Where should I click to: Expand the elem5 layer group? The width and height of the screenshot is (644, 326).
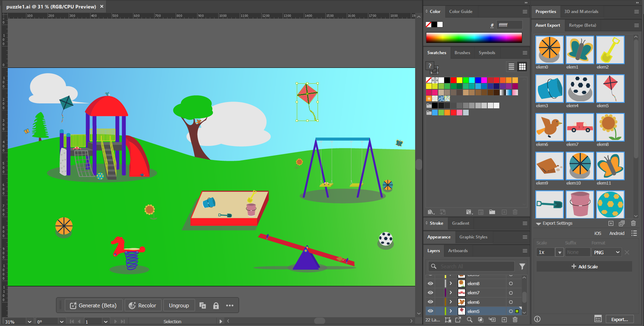coord(451,311)
